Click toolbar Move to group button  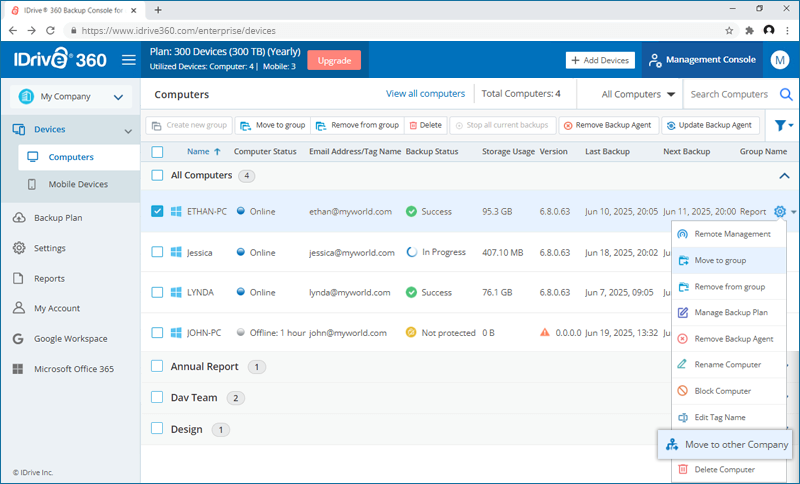point(272,125)
